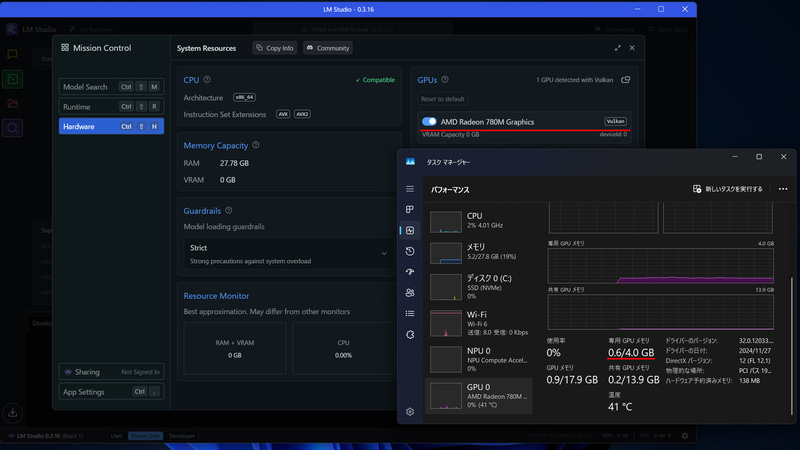Expand the Mission Control panel to fullscreen

tap(617, 48)
